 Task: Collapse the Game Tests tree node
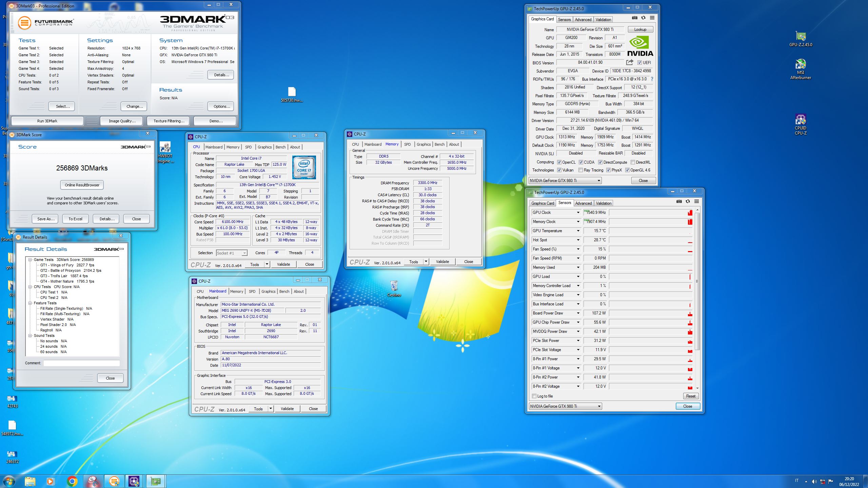point(30,260)
